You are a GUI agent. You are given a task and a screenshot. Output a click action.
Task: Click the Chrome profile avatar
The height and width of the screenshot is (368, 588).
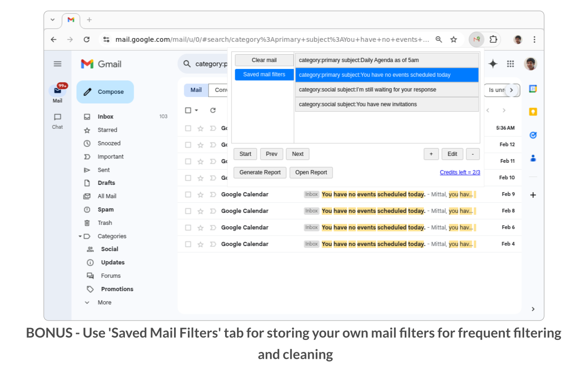518,40
